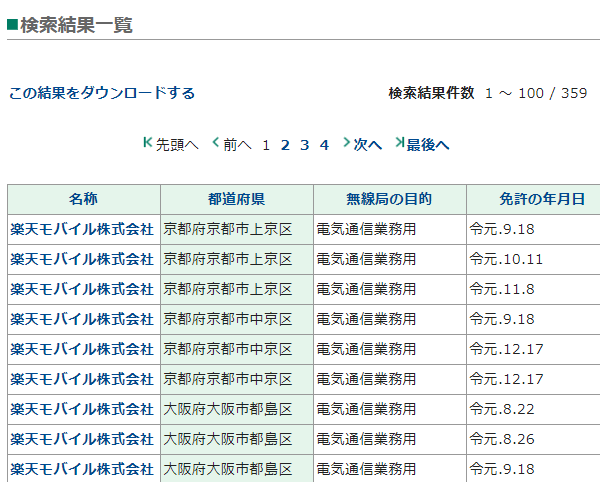Viewport: 600px width, 482px height.
Task: Click the 前へ previous-page chevron icon
Action: pos(216,142)
